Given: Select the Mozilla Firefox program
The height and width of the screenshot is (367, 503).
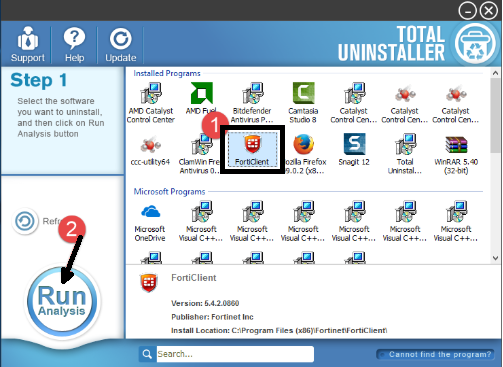Looking at the screenshot, I should pyautogui.click(x=304, y=153).
